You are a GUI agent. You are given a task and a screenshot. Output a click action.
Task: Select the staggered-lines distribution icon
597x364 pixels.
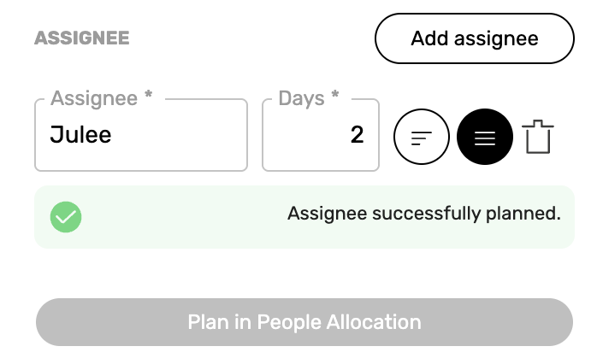click(x=421, y=137)
